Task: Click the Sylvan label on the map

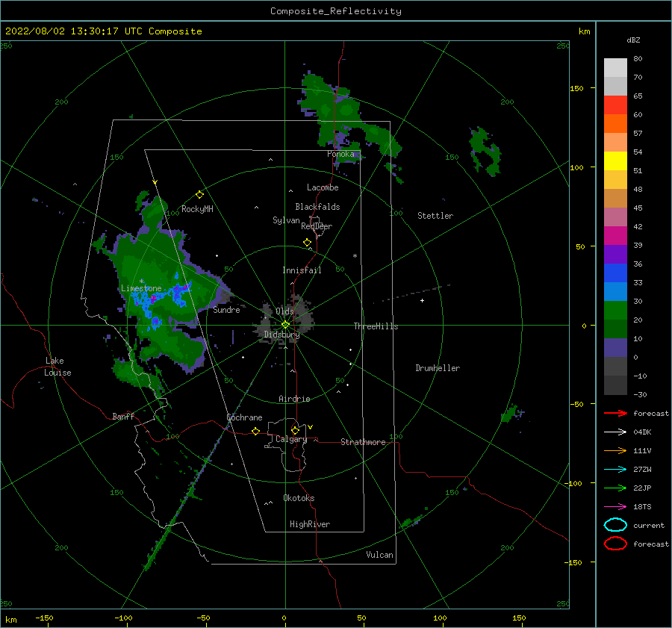Action: tap(286, 220)
